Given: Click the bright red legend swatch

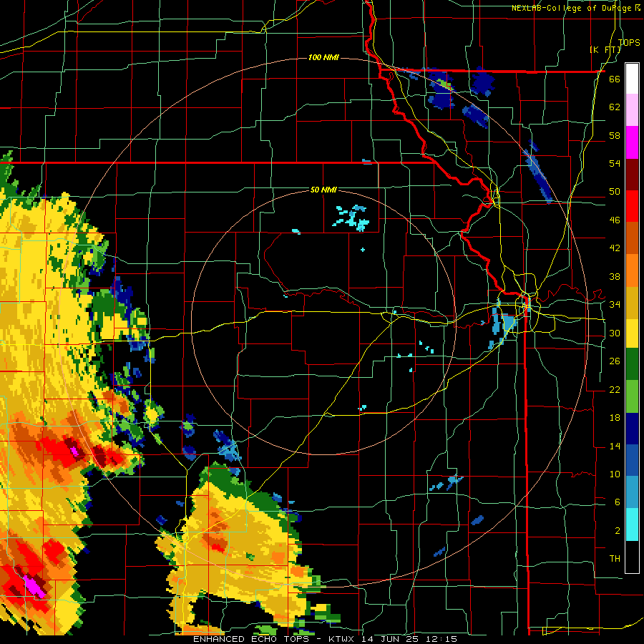Looking at the screenshot, I should click(x=632, y=206).
